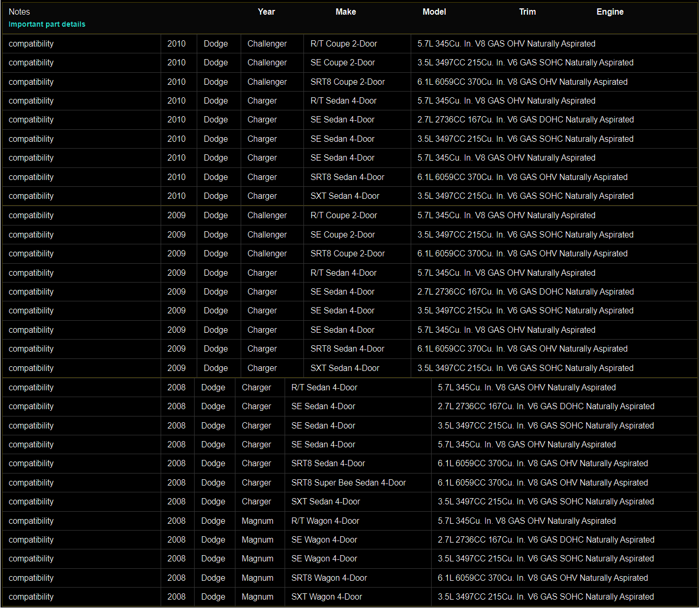Select the 2009 SRT8 Sedan 4-Door cell
The height and width of the screenshot is (608, 700).
tap(347, 348)
